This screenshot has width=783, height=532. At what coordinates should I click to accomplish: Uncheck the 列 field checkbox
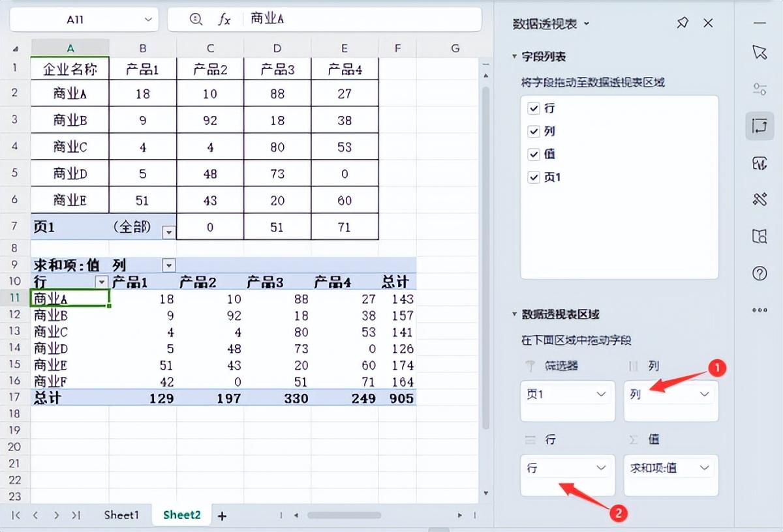click(x=534, y=132)
